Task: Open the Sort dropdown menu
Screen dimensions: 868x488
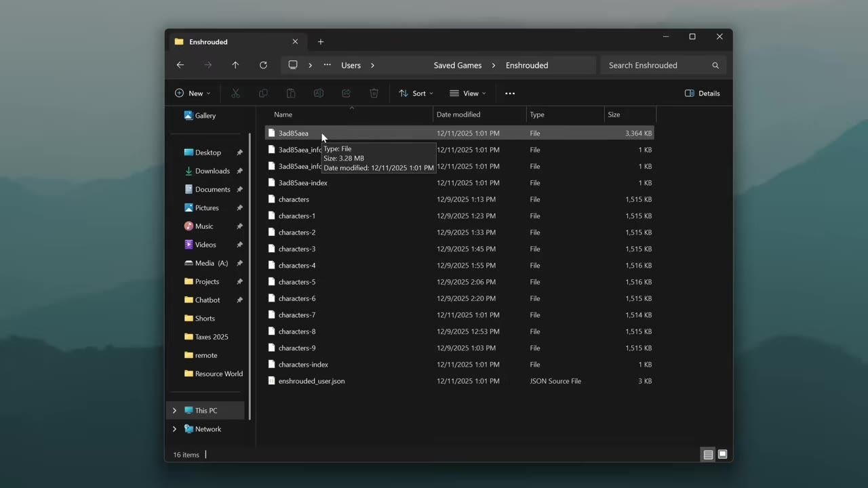Action: (x=416, y=94)
